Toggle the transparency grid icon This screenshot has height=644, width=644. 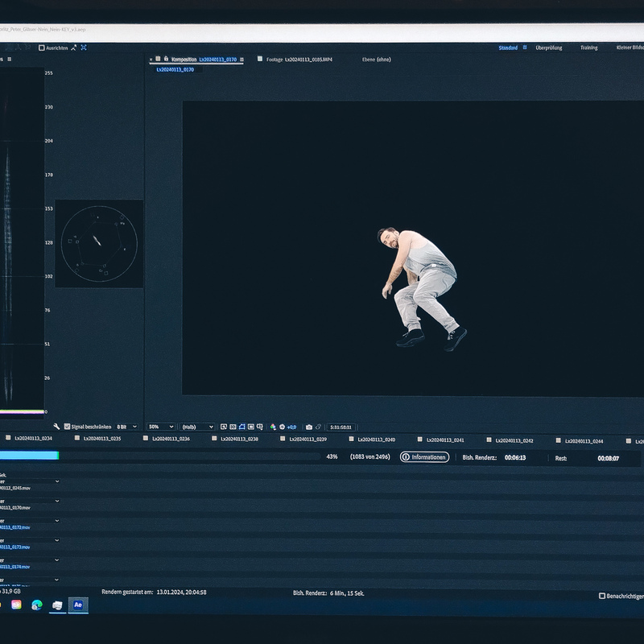(x=233, y=427)
